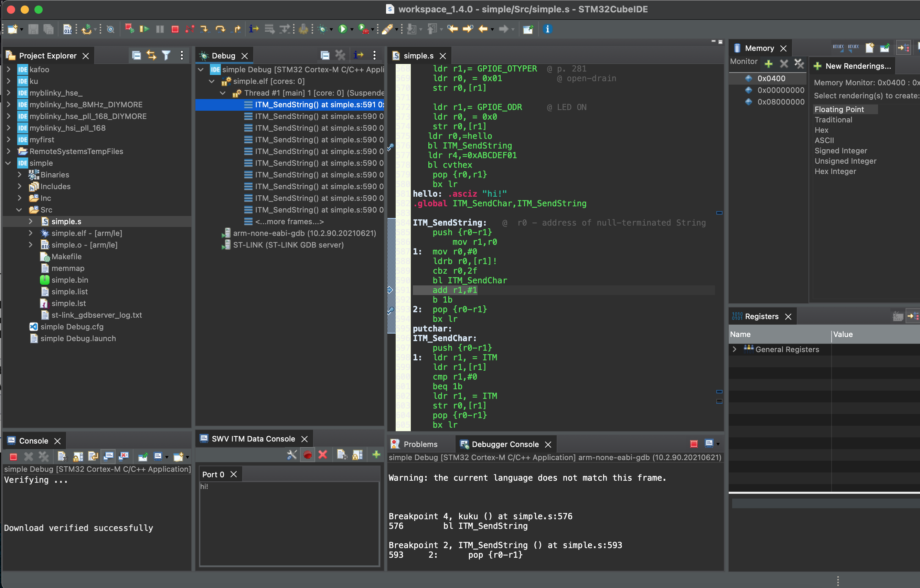
Task: Click the Disconnect icon in main toolbar
Action: coord(190,29)
